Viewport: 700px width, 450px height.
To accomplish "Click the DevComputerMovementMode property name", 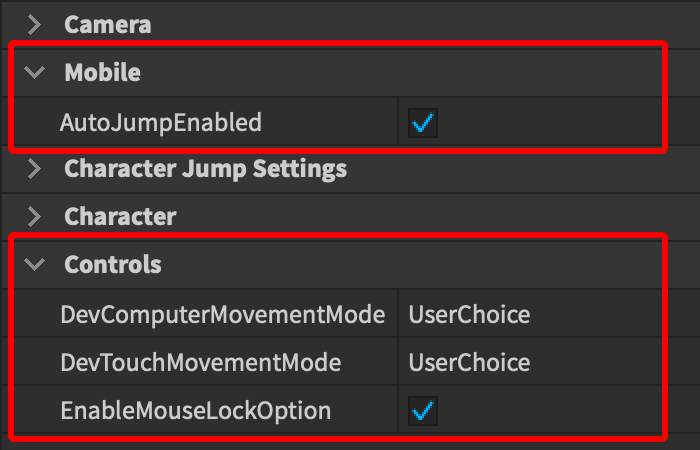I will (222, 315).
